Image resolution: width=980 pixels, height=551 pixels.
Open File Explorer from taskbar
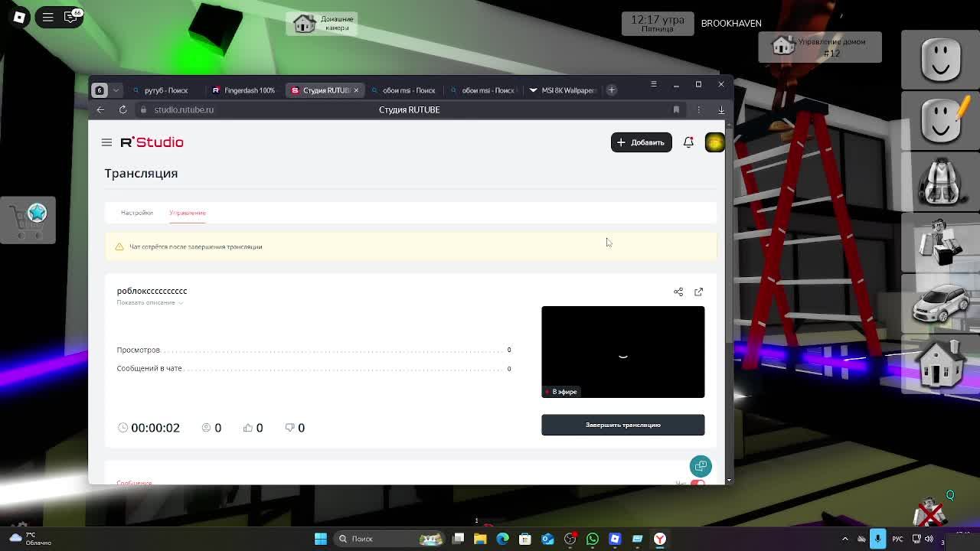tap(480, 539)
